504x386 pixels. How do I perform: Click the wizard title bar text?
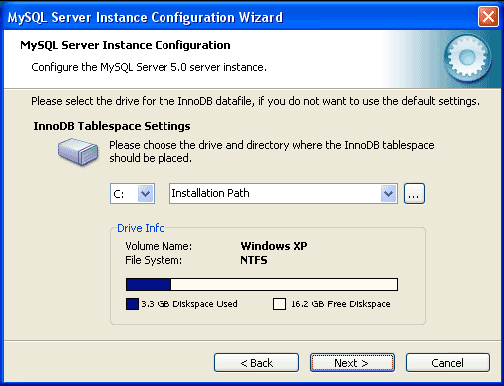click(145, 17)
